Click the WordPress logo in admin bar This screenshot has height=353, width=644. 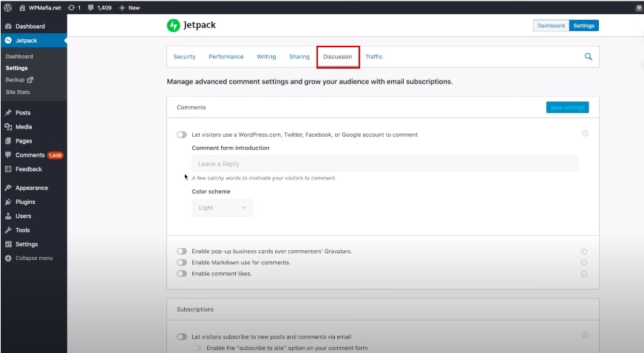pyautogui.click(x=8, y=7)
